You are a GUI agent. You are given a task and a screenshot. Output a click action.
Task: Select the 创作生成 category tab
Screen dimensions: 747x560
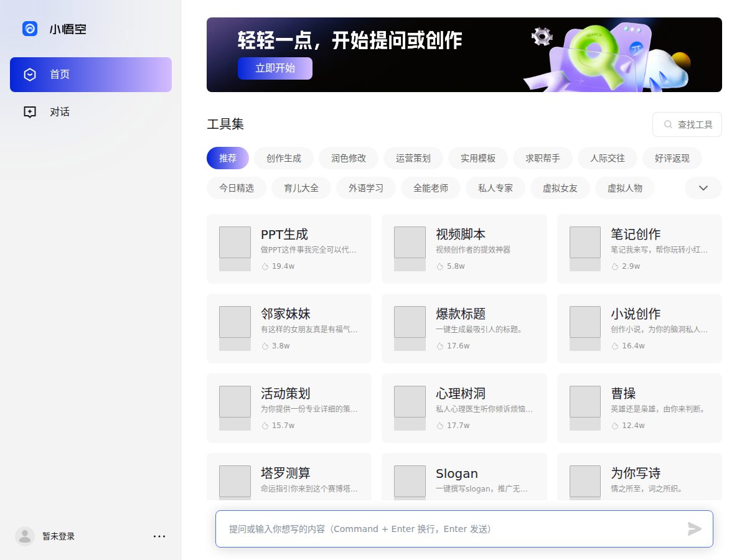[x=284, y=158]
